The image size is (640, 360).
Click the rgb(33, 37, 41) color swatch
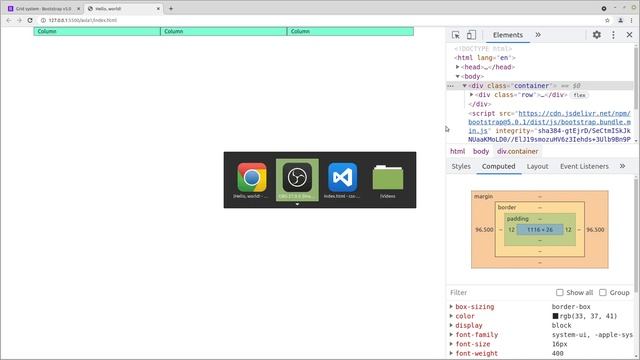(555, 316)
